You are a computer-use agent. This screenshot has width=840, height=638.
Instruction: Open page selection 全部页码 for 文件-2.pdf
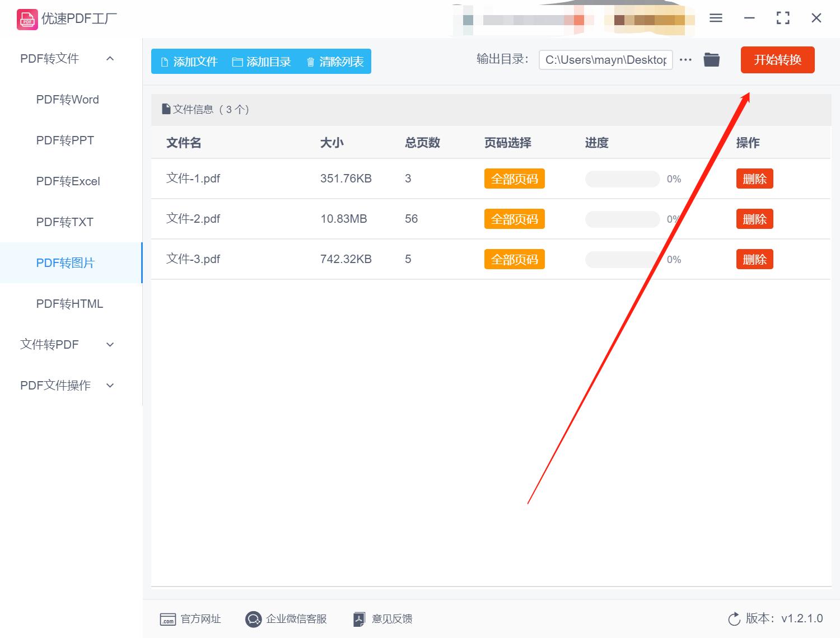(x=514, y=219)
